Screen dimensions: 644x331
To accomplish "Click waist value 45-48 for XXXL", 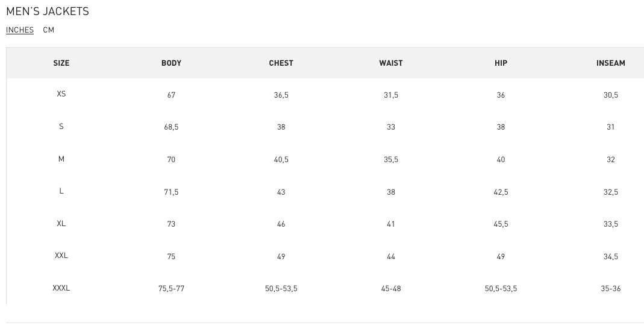I will pyautogui.click(x=391, y=289).
